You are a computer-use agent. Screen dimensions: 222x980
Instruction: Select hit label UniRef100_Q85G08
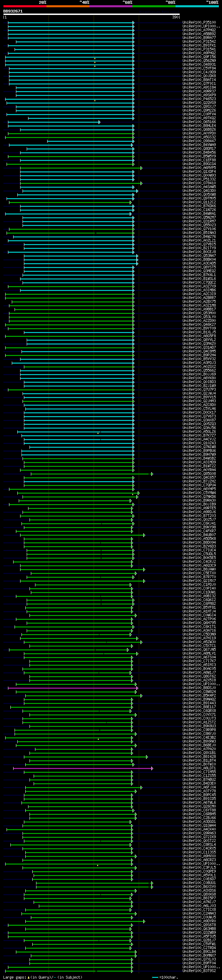pyautogui.click(x=199, y=473)
